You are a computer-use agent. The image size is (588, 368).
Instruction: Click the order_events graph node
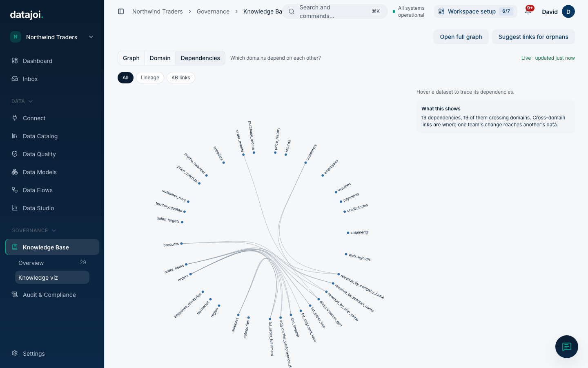point(243,155)
